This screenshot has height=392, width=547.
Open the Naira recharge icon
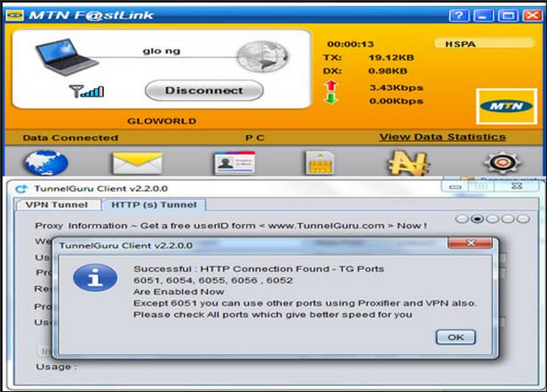409,163
